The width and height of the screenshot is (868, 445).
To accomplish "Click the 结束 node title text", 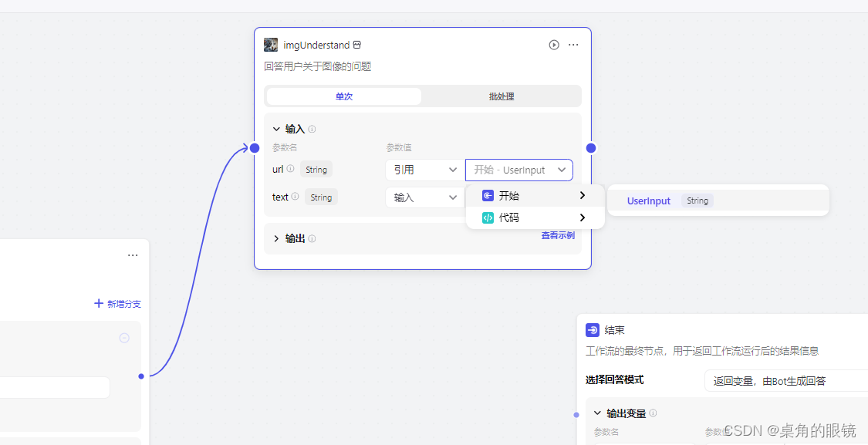I will coord(615,330).
